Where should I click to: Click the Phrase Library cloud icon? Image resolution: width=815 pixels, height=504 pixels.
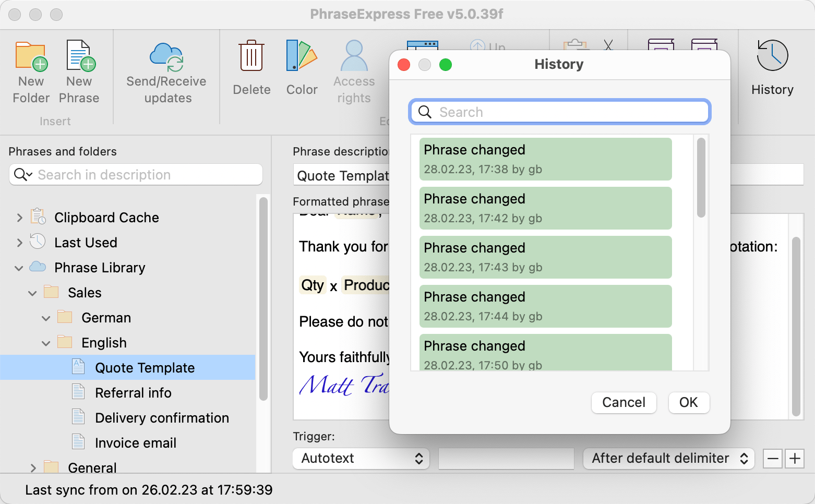tap(38, 267)
